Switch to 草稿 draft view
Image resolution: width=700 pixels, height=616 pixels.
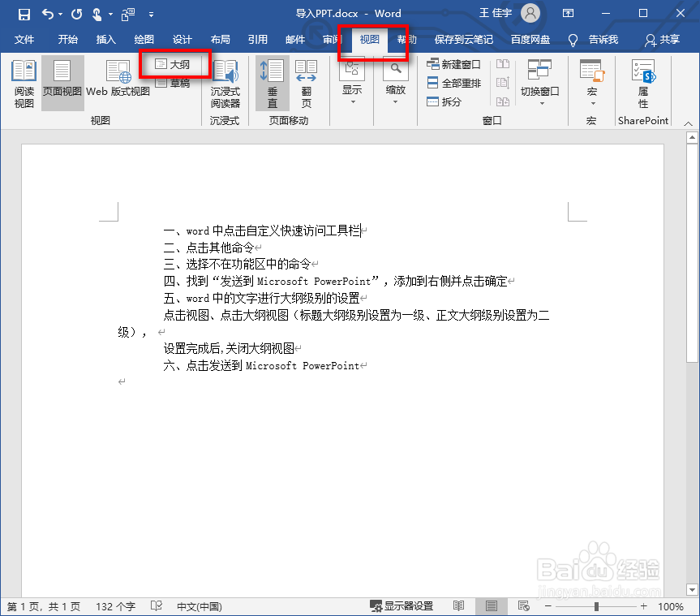click(174, 83)
